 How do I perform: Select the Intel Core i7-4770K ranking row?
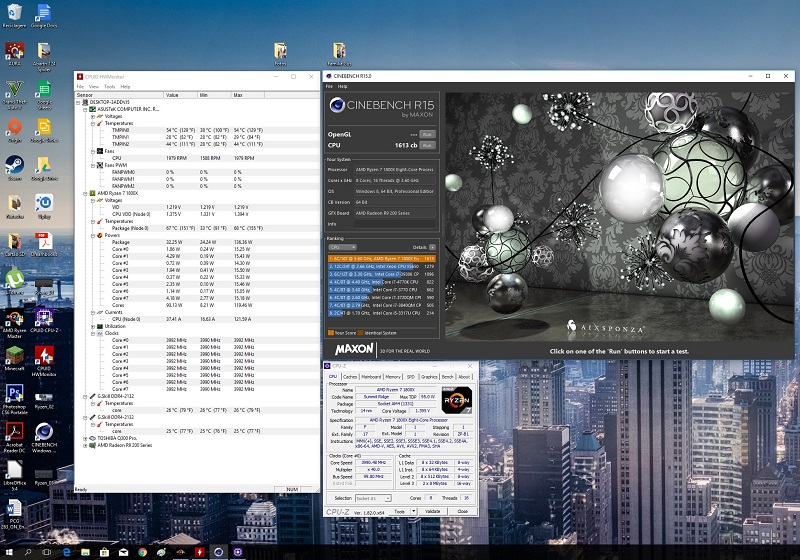tap(382, 282)
